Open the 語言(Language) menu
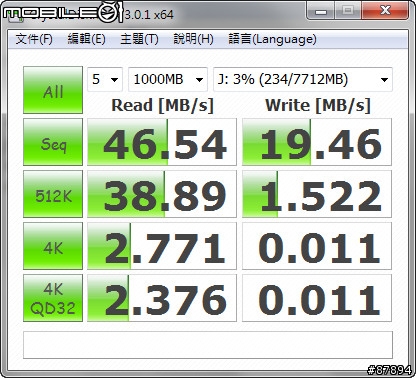The width and height of the screenshot is (416, 378). coord(272,39)
